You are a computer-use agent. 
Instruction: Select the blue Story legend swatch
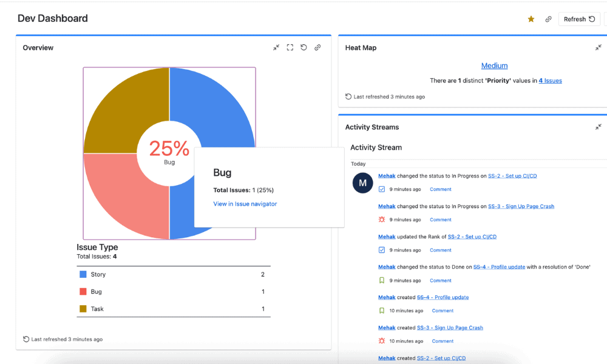(83, 274)
